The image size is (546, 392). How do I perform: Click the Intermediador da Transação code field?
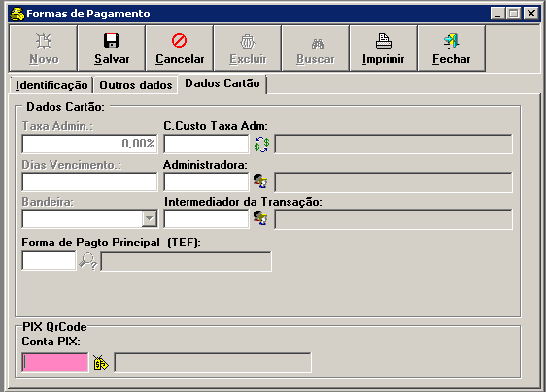tap(207, 218)
